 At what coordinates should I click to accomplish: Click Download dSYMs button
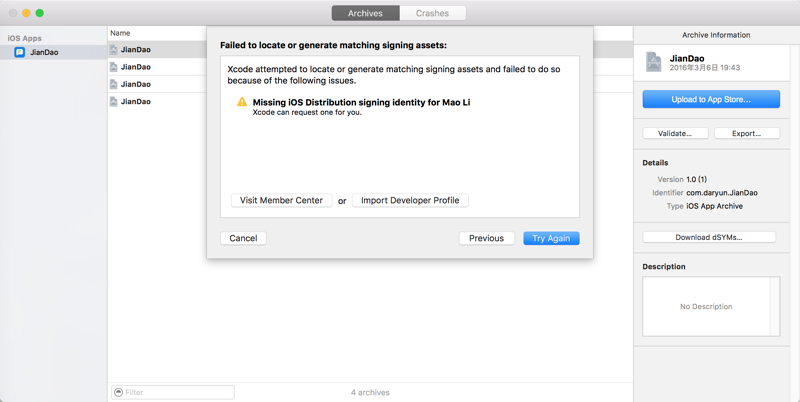pyautogui.click(x=709, y=237)
